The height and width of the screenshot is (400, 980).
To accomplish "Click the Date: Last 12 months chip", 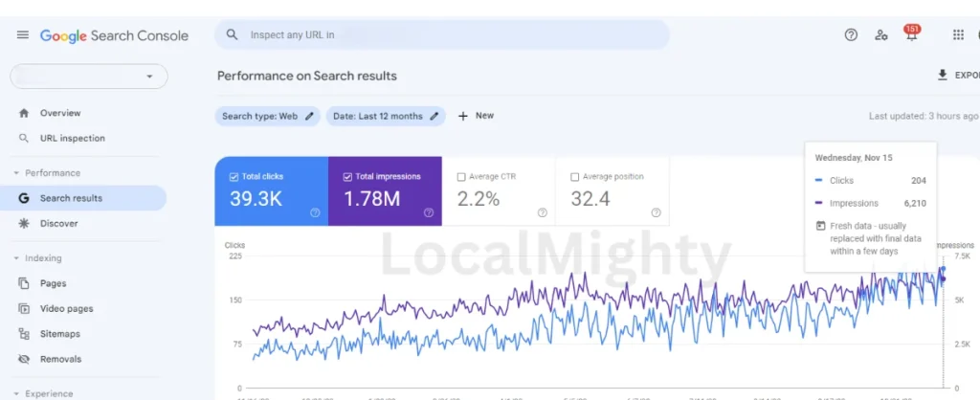I will point(386,116).
